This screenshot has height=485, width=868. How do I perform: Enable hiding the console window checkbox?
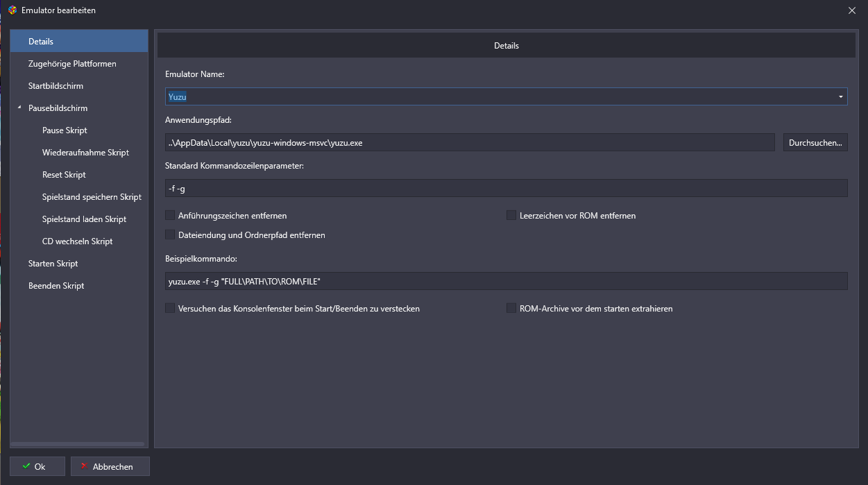click(x=170, y=308)
